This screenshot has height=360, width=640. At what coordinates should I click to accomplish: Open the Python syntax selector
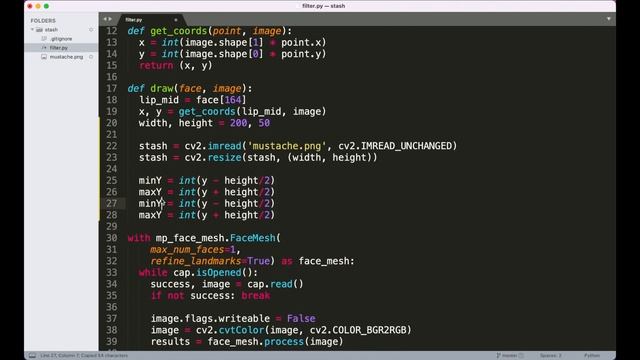click(592, 356)
